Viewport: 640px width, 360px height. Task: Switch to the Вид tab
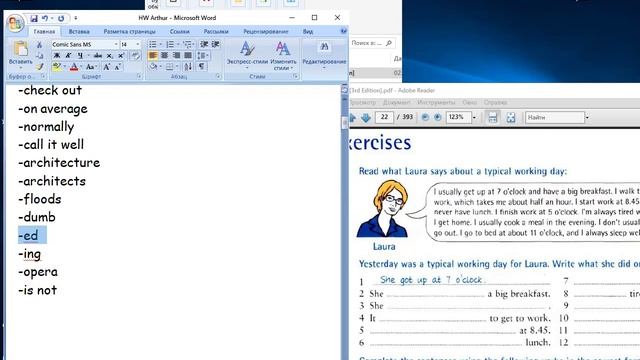(308, 31)
